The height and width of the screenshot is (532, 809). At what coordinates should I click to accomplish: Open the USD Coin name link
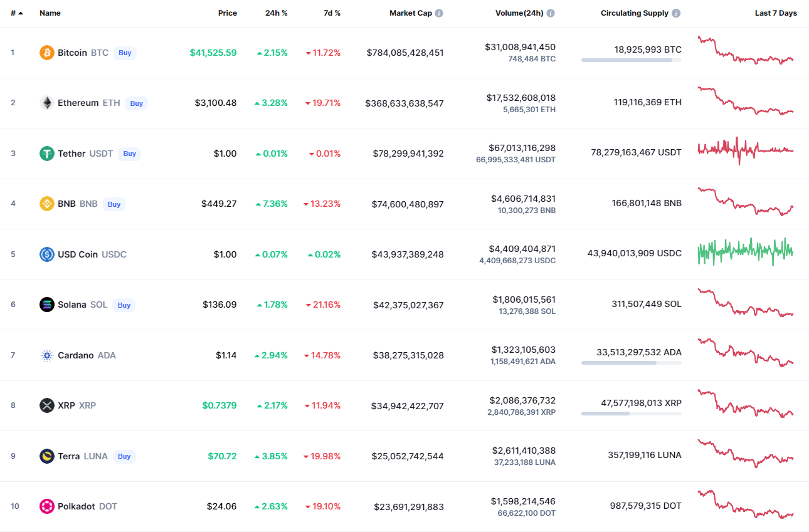[x=78, y=254]
